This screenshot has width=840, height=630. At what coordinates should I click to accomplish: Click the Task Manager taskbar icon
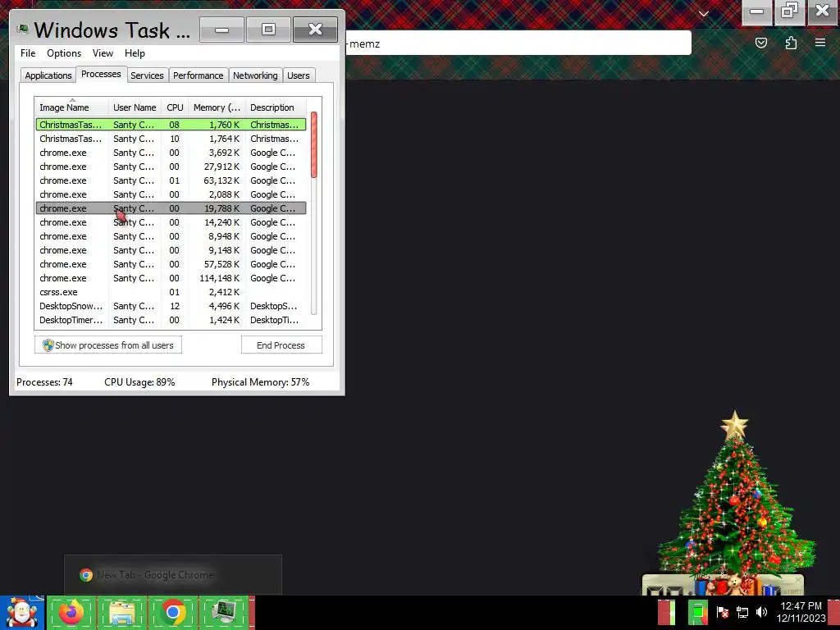tap(223, 613)
